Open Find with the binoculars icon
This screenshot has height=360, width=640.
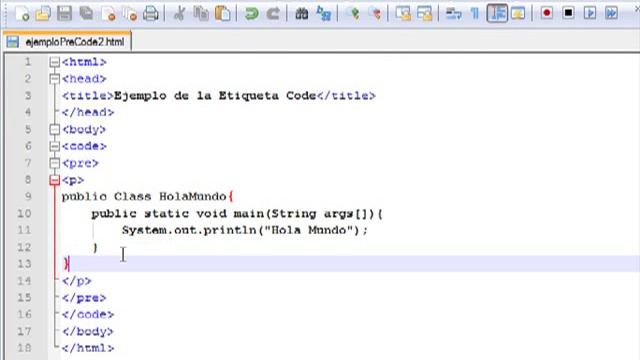302,13
